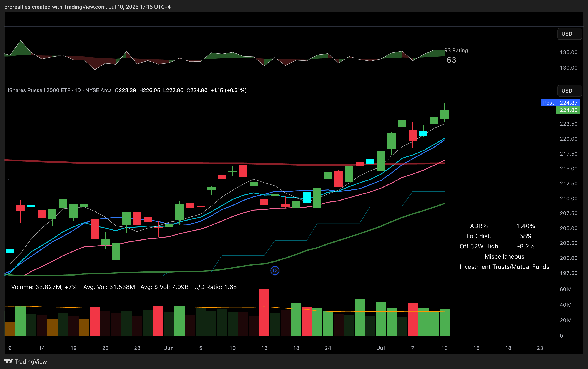
Task: Click the L222.86 low price value
Action: [173, 90]
